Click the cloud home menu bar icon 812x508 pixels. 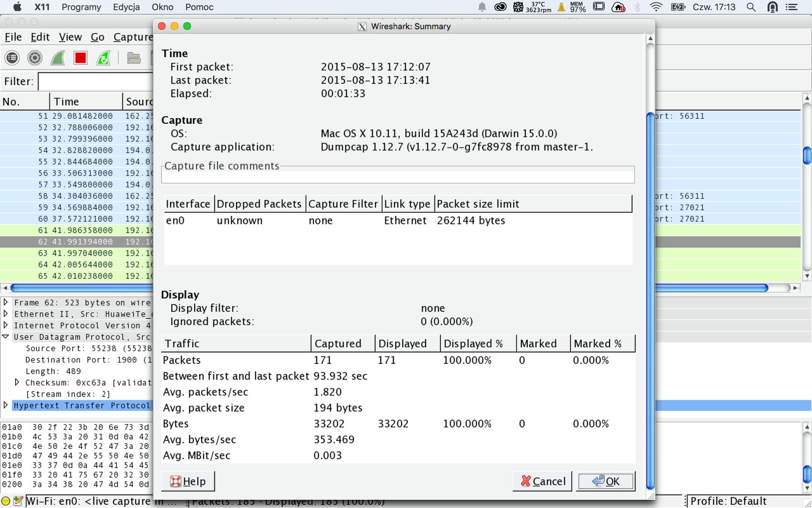618,7
